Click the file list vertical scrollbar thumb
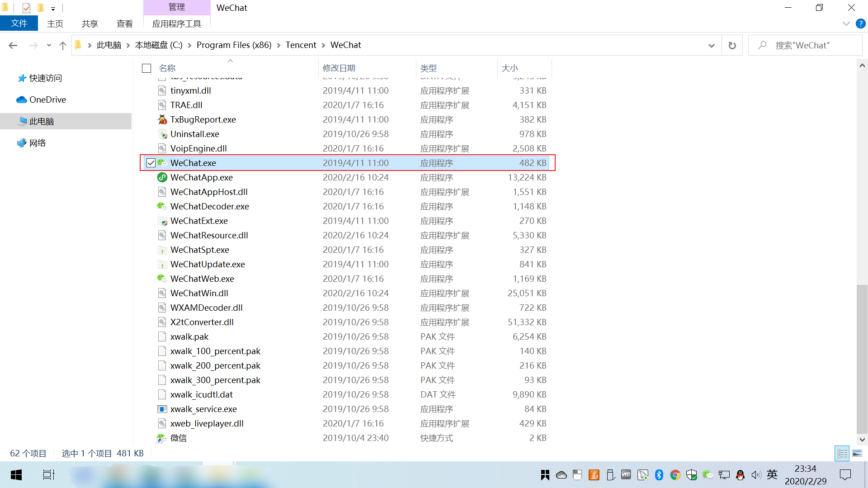The width and height of the screenshot is (868, 488). click(862, 359)
